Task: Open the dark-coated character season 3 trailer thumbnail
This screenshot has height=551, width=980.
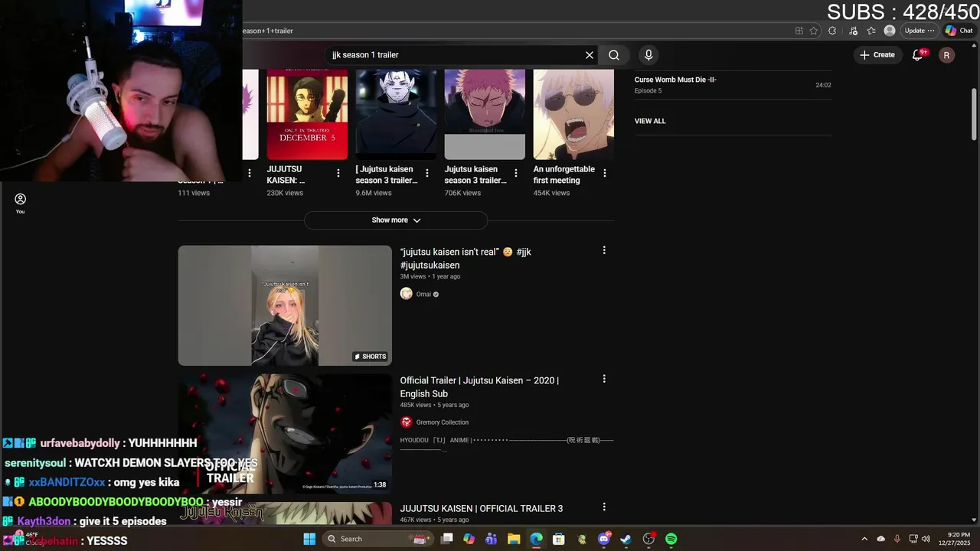Action: click(x=396, y=115)
